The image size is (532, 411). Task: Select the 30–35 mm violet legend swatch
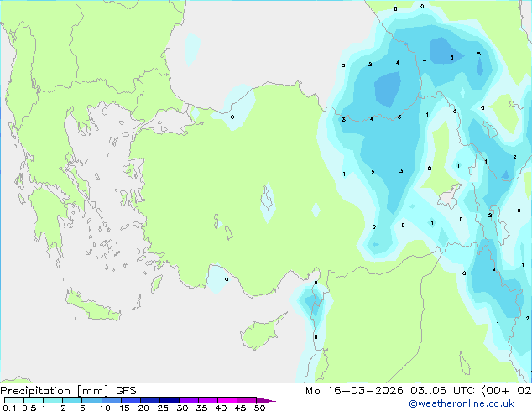click(x=189, y=400)
